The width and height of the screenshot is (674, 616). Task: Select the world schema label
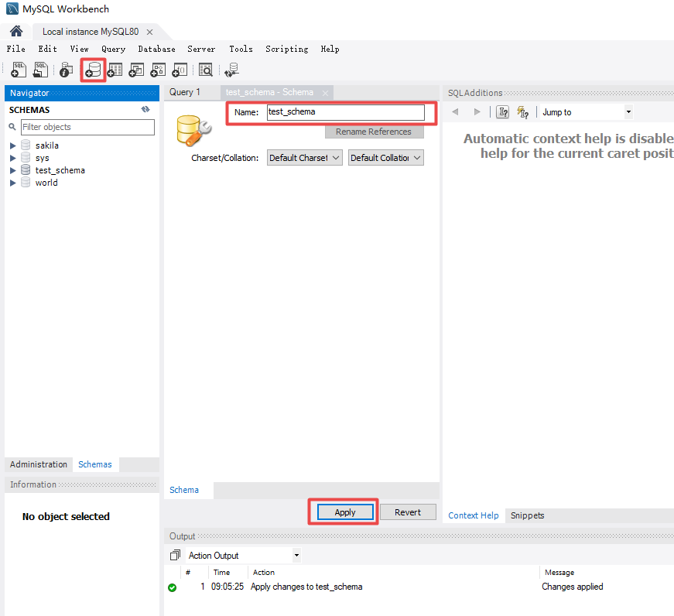pyautogui.click(x=46, y=183)
